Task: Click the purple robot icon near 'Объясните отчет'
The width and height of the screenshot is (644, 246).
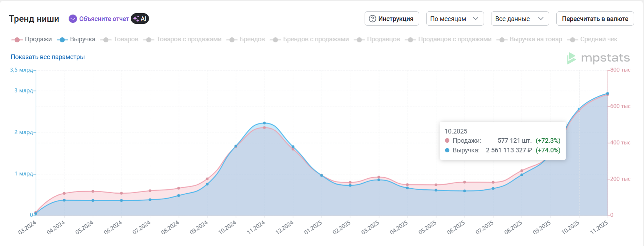Action: [x=73, y=19]
